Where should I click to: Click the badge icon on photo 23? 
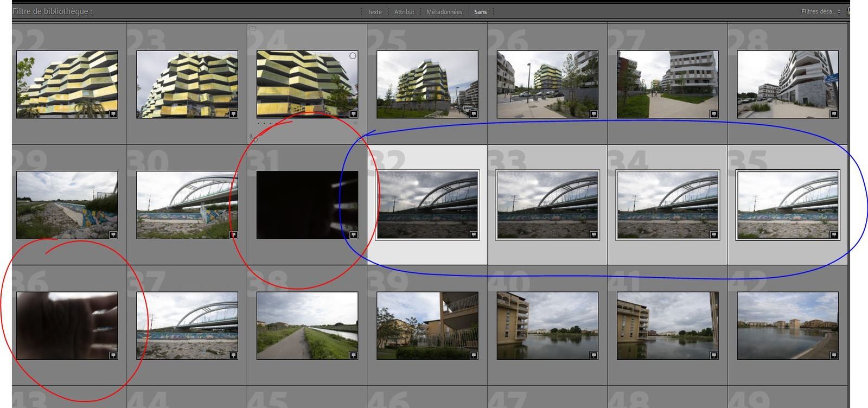coord(233,114)
